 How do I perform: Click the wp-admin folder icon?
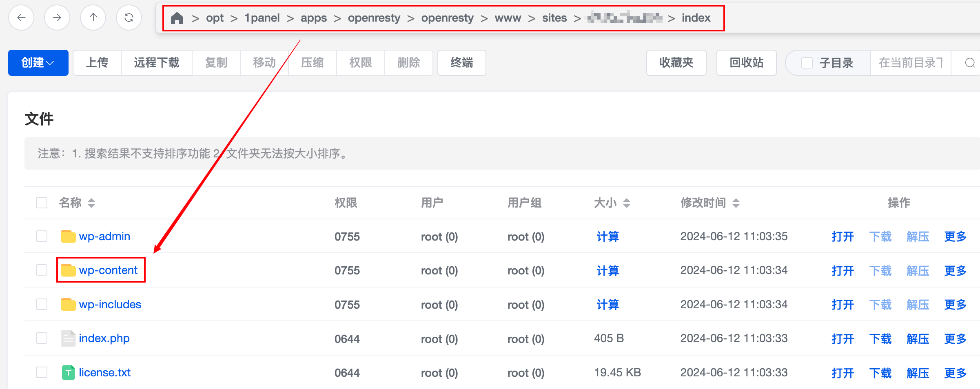[68, 236]
